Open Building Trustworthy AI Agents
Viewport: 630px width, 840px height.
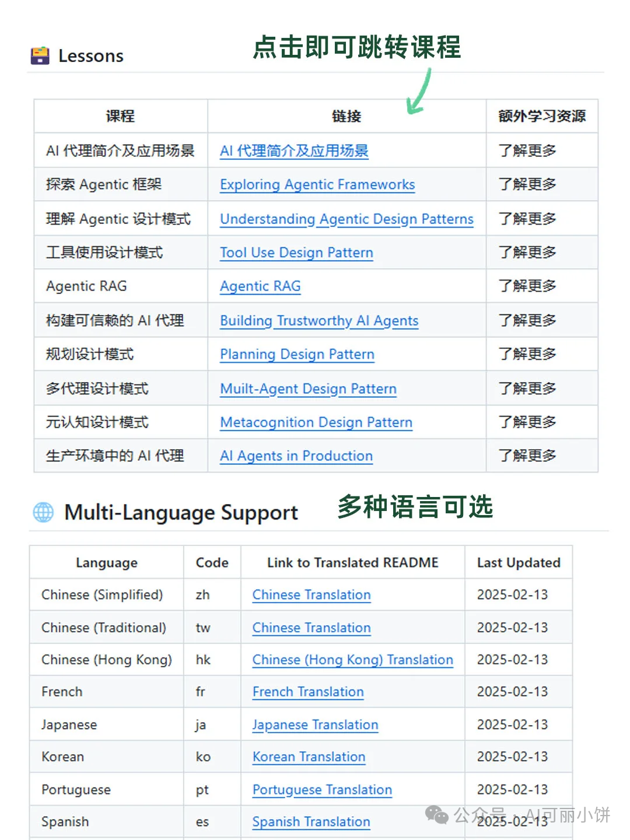point(319,320)
